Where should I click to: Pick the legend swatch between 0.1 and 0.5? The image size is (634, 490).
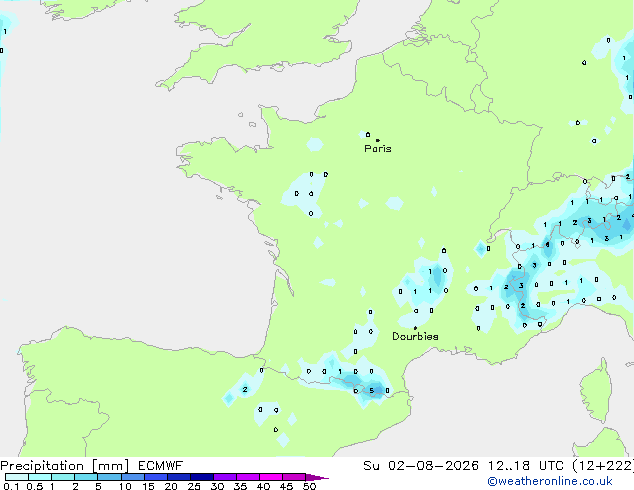[x=17, y=477]
